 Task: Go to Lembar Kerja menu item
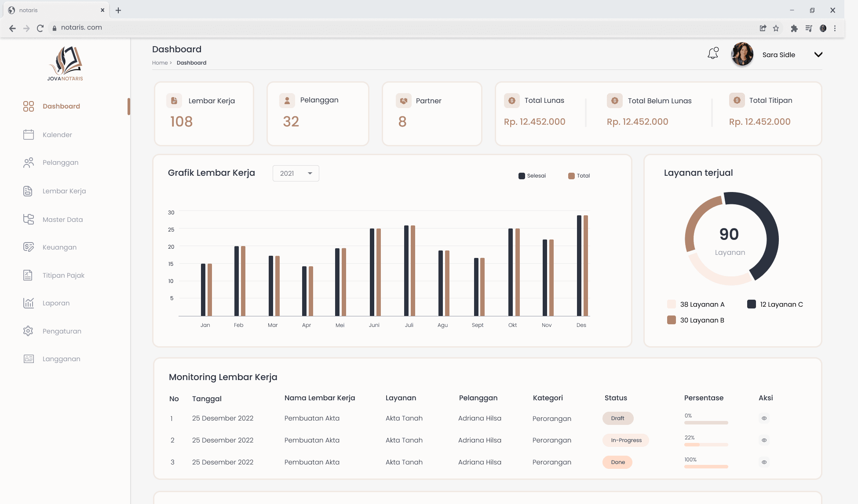pyautogui.click(x=64, y=191)
